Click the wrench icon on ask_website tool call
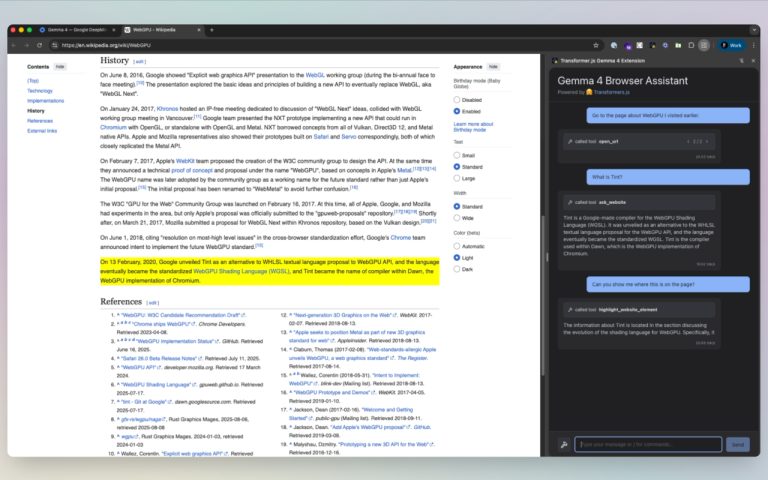Screen dimensions: 768x480 click(x=570, y=202)
